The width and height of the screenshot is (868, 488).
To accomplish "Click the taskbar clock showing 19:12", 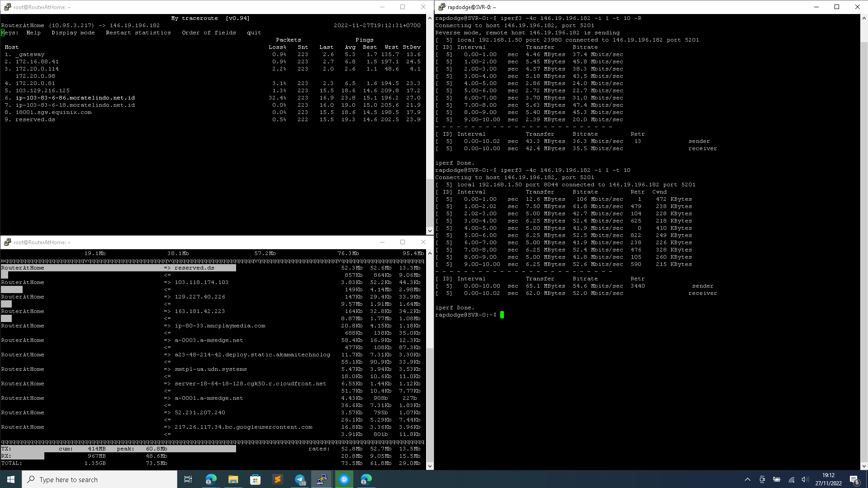I will pos(828,479).
